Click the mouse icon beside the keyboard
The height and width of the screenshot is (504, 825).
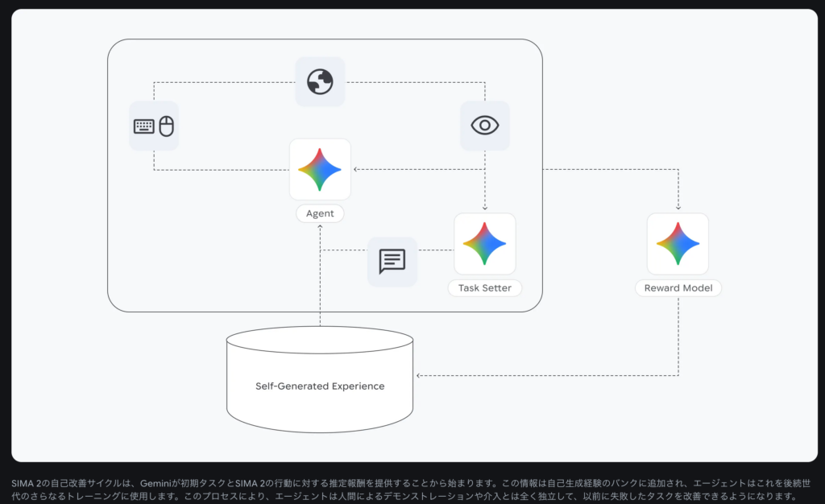[x=166, y=126]
